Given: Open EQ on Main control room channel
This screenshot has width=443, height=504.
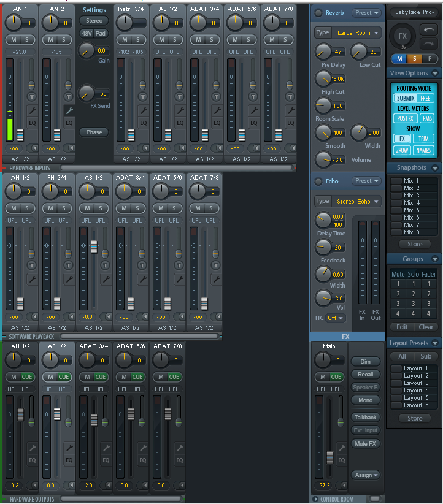Looking at the screenshot, I should click(341, 460).
